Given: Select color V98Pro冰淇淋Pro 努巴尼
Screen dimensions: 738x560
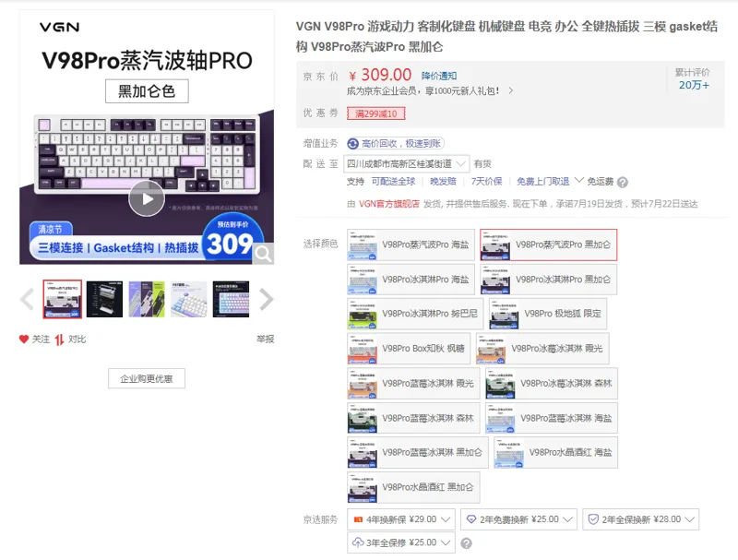Looking at the screenshot, I should tap(415, 314).
